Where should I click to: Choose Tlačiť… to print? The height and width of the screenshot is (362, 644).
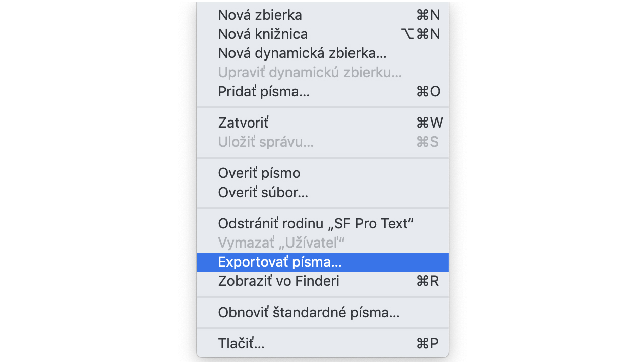coord(322,344)
